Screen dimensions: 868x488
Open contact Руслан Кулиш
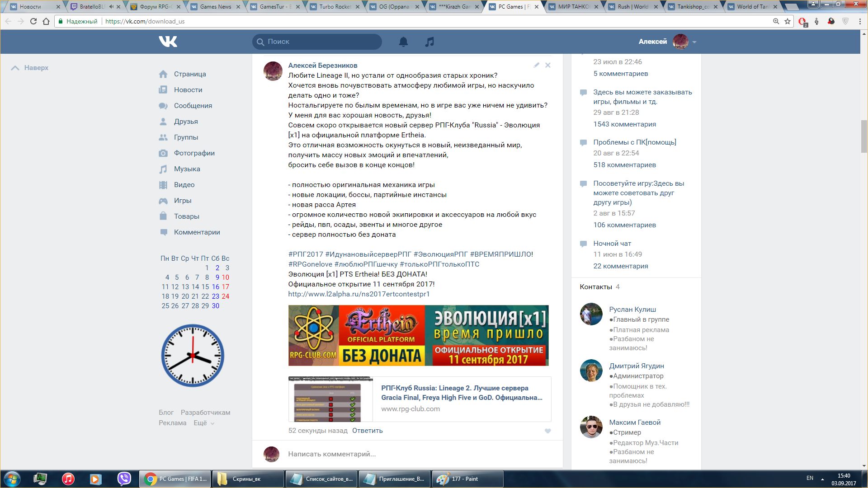point(632,310)
